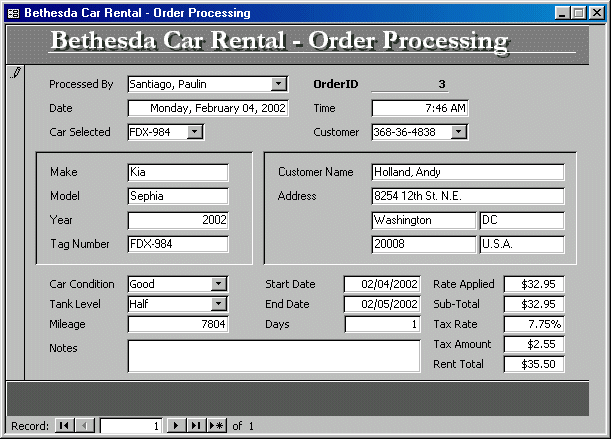Go to the previous record

coord(85,425)
